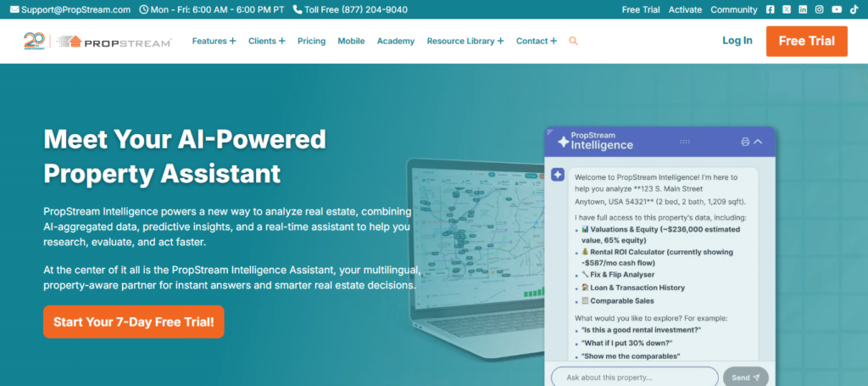Open the Facebook social icon

point(770,9)
